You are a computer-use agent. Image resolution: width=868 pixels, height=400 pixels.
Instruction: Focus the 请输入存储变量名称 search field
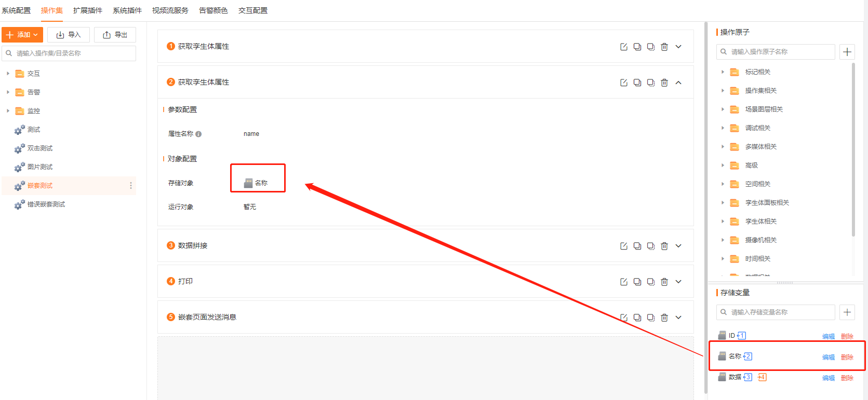[x=776, y=312]
